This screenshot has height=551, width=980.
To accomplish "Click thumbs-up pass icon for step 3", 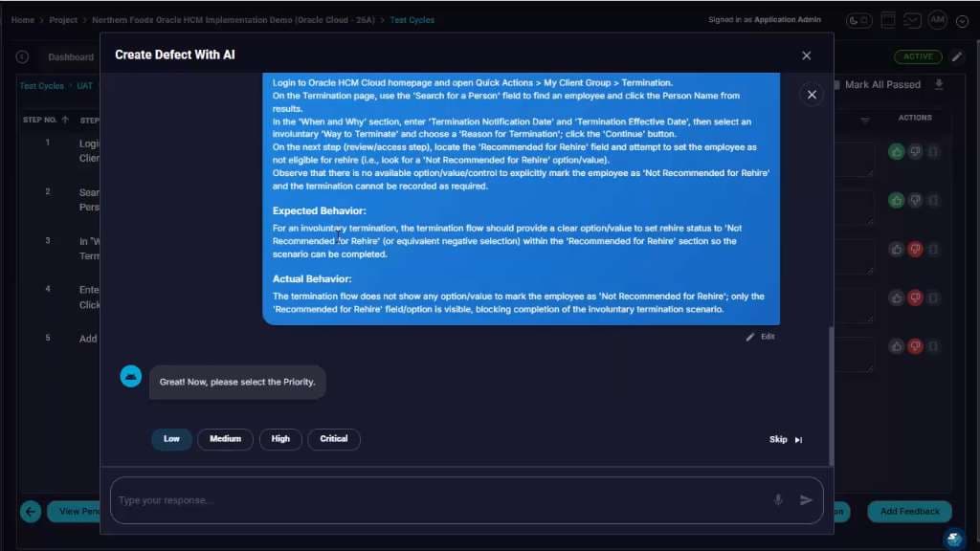I will 896,250.
